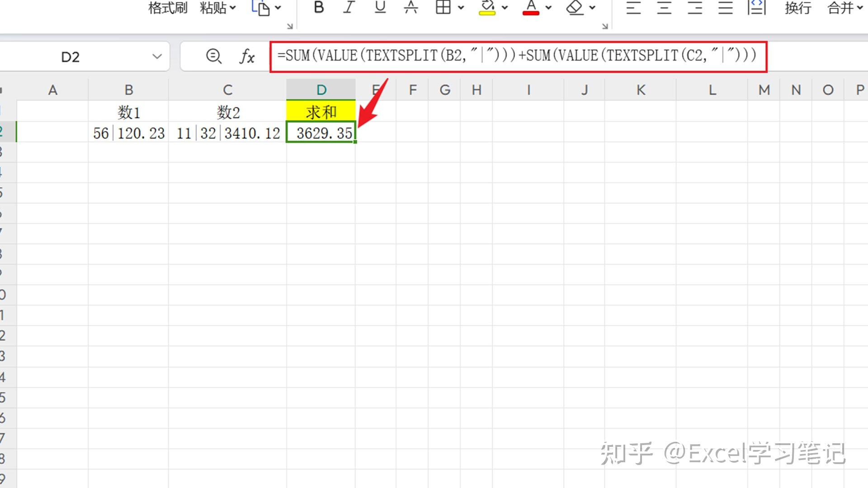Image resolution: width=868 pixels, height=488 pixels.
Task: Align text right
Action: coord(695,8)
